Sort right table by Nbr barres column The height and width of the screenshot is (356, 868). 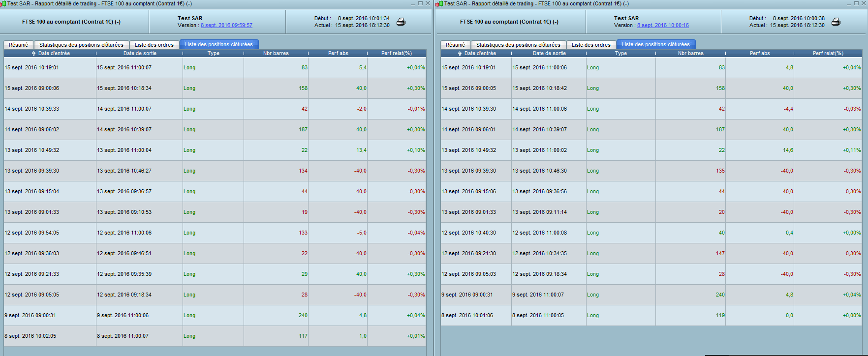[x=691, y=53]
